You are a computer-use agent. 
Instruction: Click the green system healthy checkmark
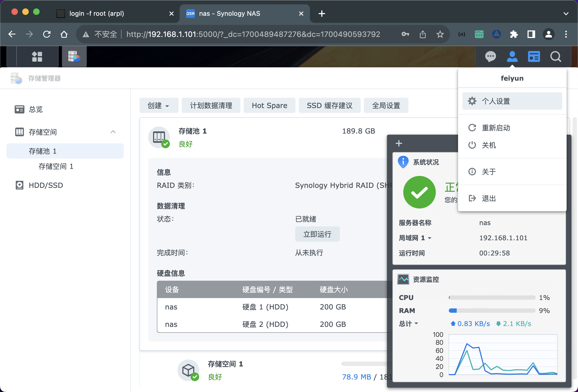tap(419, 192)
